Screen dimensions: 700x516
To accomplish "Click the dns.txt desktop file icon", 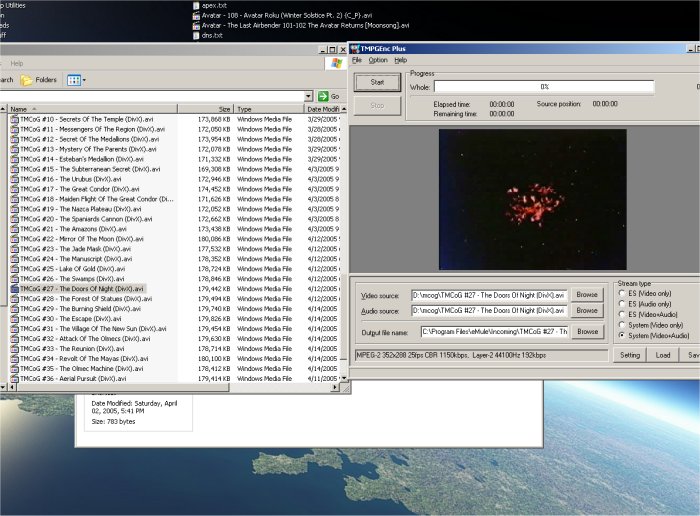I will coord(195,35).
